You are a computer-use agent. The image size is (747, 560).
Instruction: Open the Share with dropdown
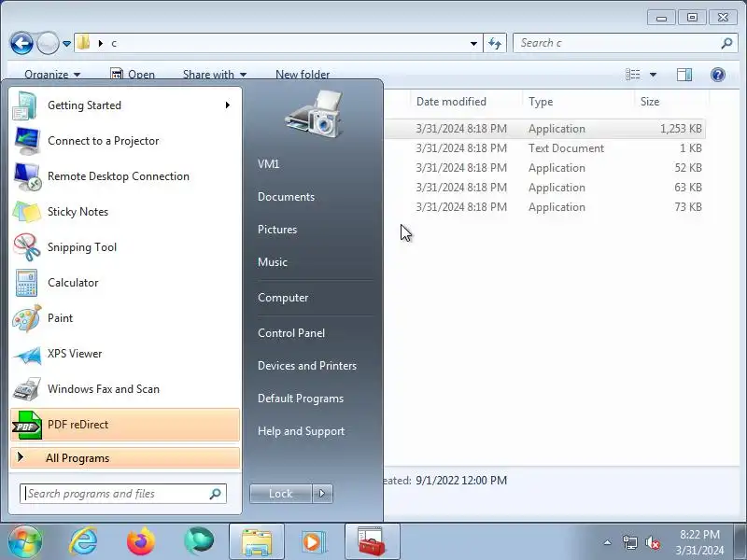[215, 75]
